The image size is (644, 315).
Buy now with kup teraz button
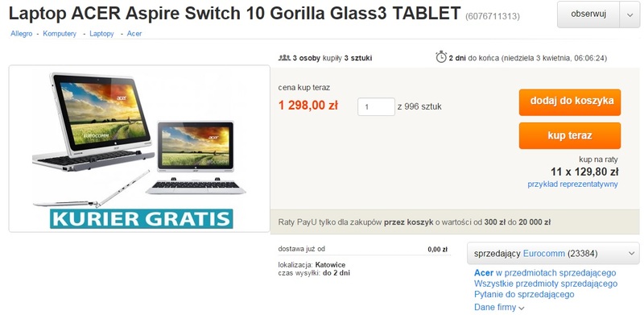(570, 135)
